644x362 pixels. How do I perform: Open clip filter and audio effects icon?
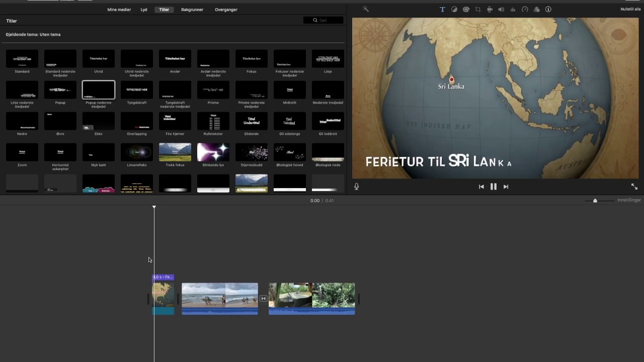[537, 9]
